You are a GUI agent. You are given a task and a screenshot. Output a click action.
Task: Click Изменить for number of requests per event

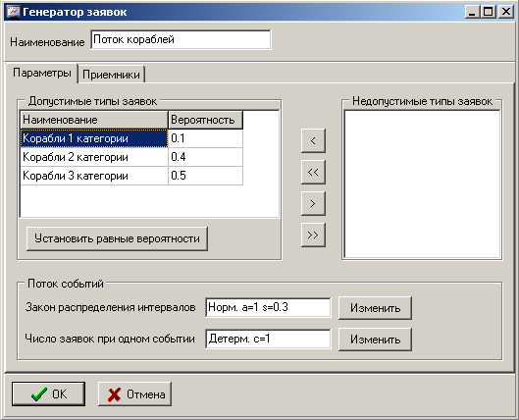tap(375, 340)
